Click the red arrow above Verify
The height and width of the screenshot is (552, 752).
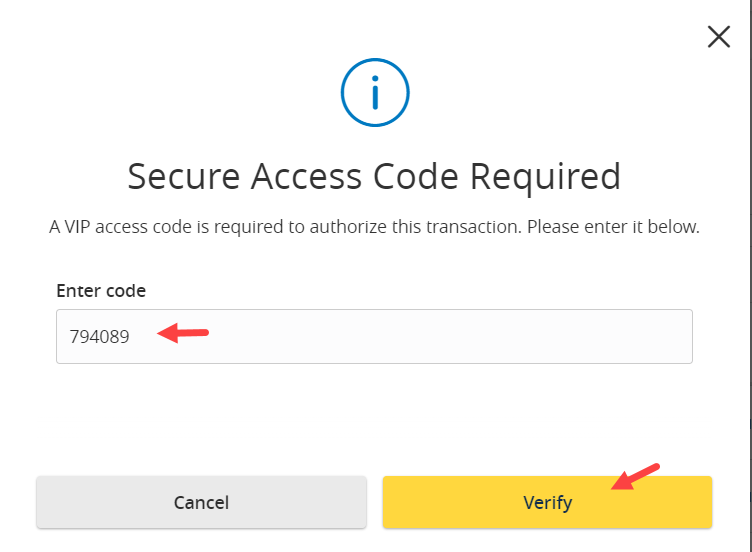[x=635, y=477]
